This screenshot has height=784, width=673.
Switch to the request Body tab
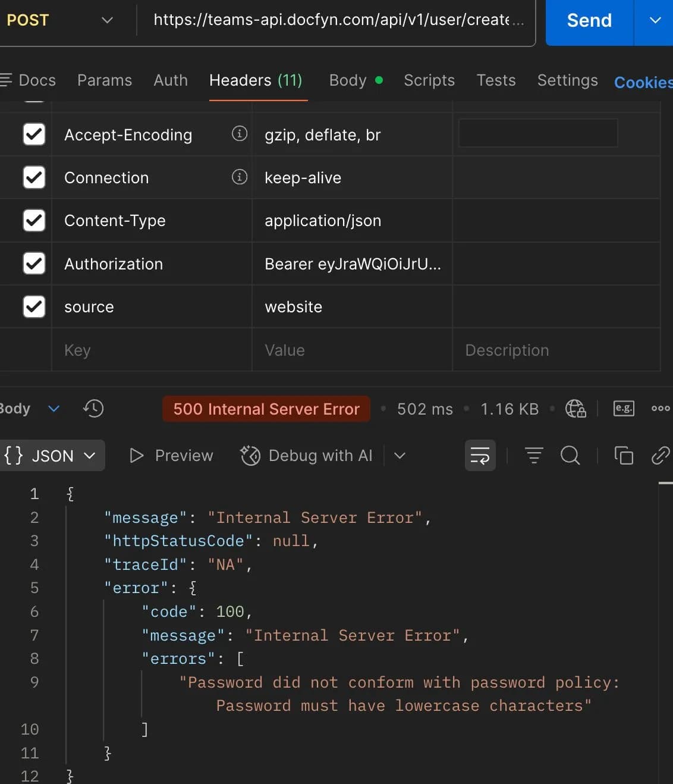(356, 80)
